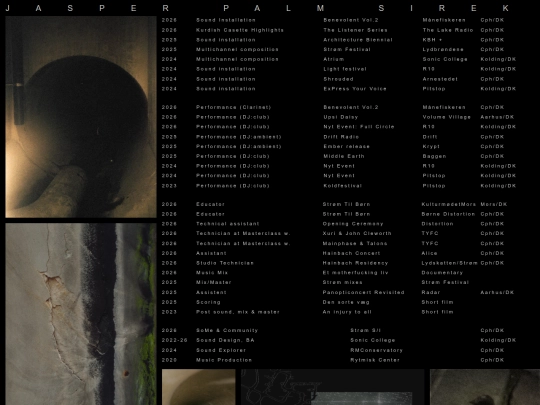Click 'Ember release' event
The height and width of the screenshot is (405, 540).
tap(346, 146)
